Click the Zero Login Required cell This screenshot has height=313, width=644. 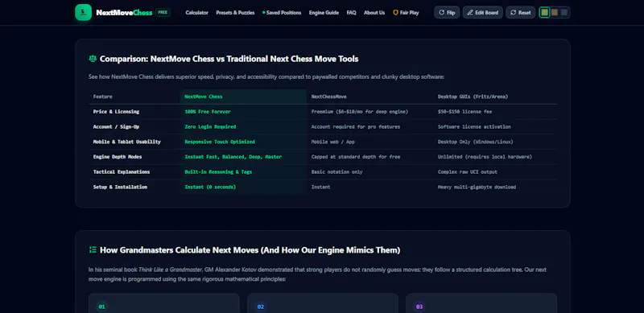point(210,127)
